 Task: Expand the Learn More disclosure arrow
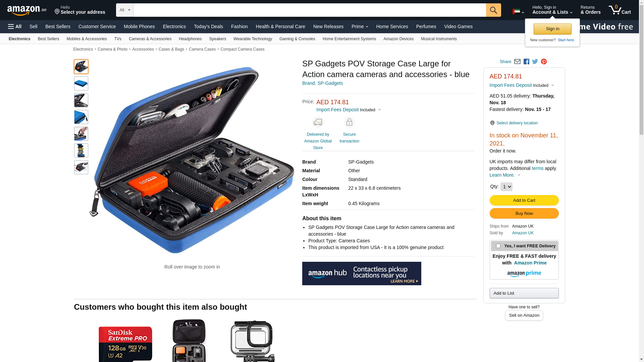[519, 175]
